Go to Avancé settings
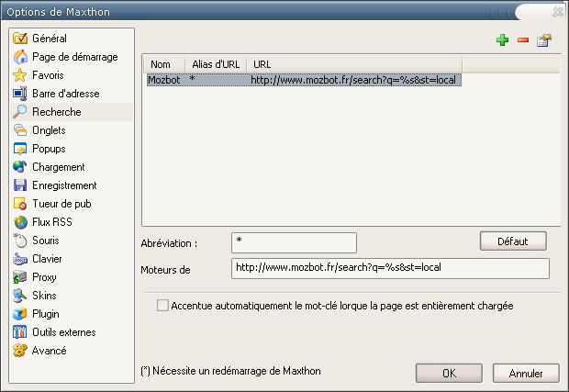 coord(49,351)
